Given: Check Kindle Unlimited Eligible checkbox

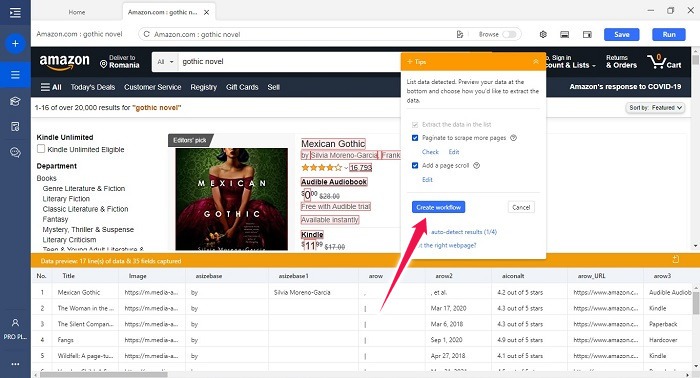Looking at the screenshot, I should [x=41, y=149].
